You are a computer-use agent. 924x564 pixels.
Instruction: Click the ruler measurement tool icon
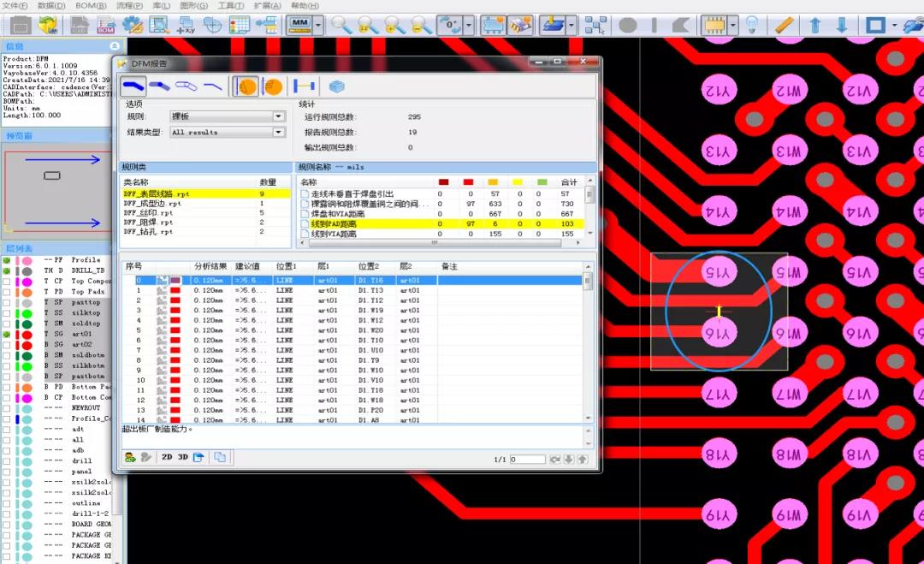pos(784,25)
